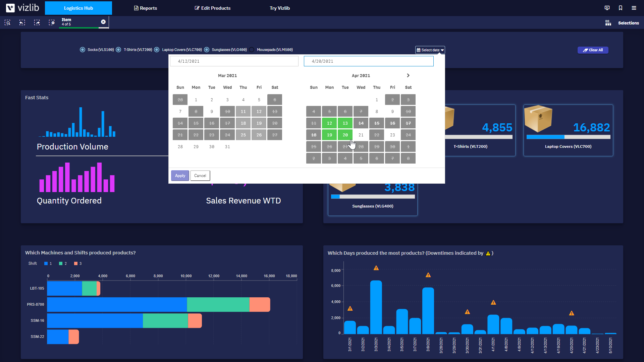Apply the selected date range

click(x=180, y=175)
